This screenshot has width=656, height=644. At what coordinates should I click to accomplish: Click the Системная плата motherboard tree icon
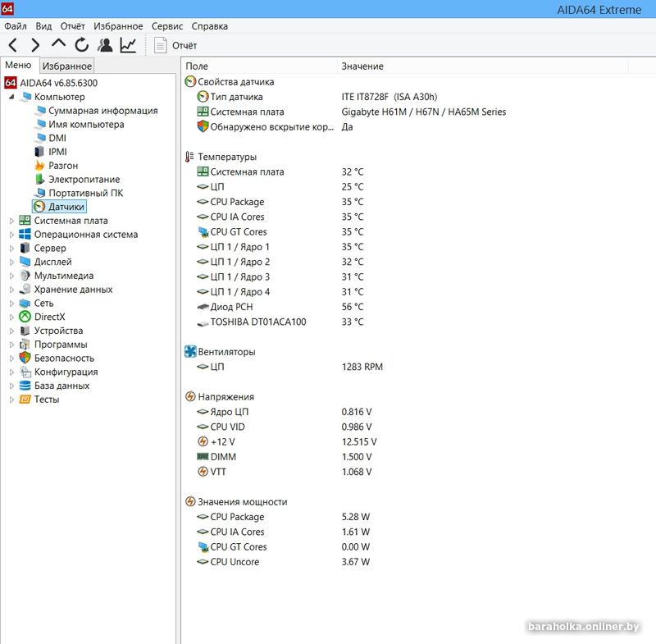pos(25,221)
